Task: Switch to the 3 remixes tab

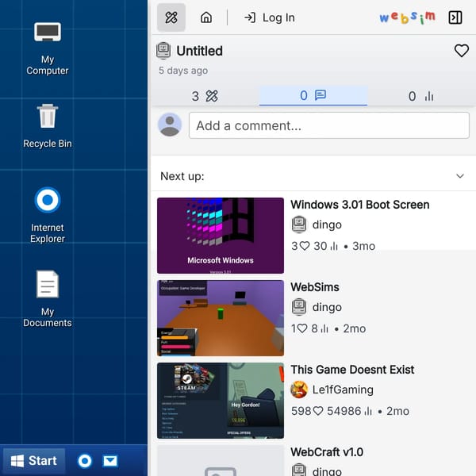Action: pos(205,96)
